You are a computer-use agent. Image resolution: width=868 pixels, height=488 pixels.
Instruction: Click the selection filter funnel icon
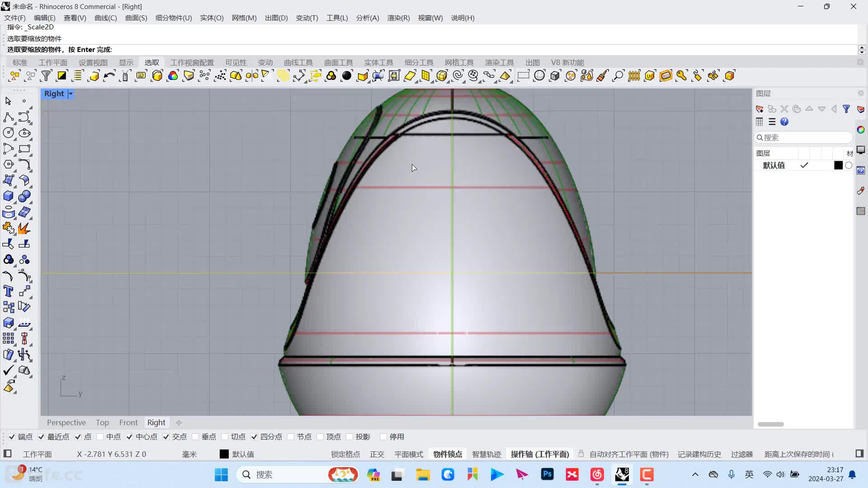46,76
